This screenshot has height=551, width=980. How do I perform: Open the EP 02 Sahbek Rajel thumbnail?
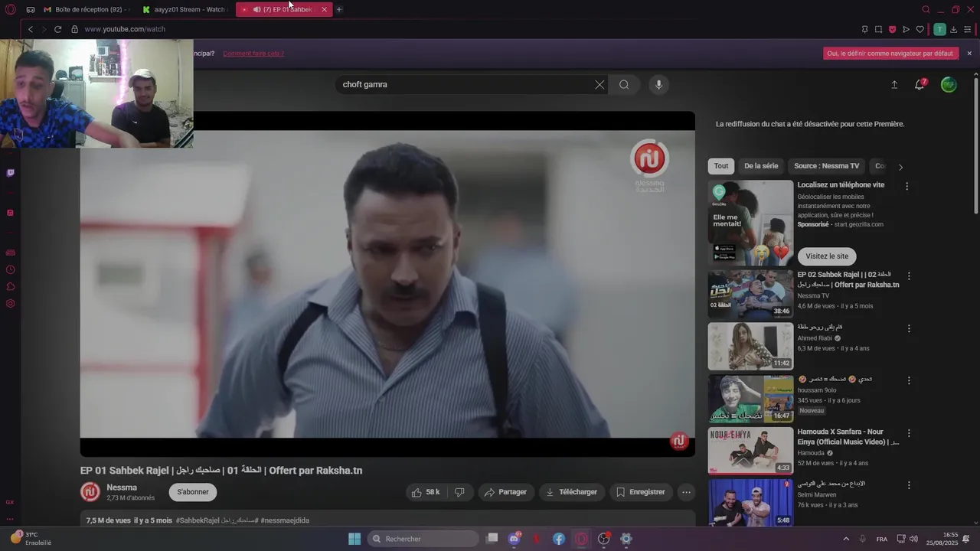tap(750, 294)
